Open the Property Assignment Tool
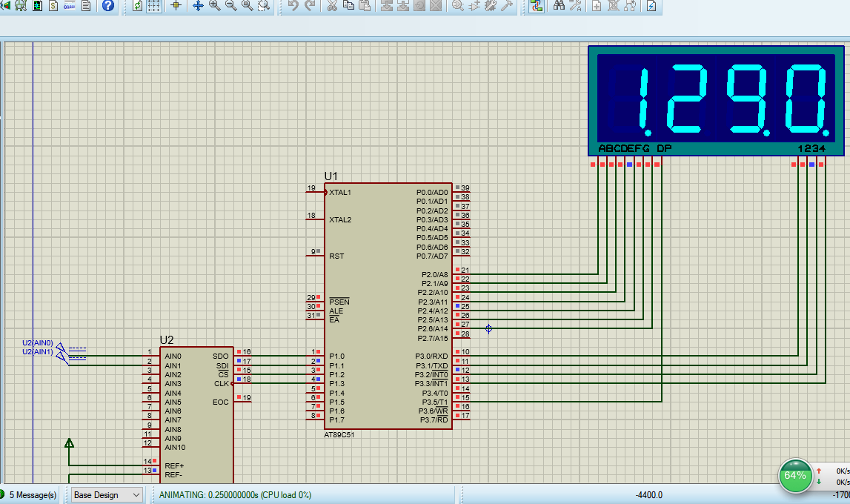The width and height of the screenshot is (850, 504). click(575, 6)
